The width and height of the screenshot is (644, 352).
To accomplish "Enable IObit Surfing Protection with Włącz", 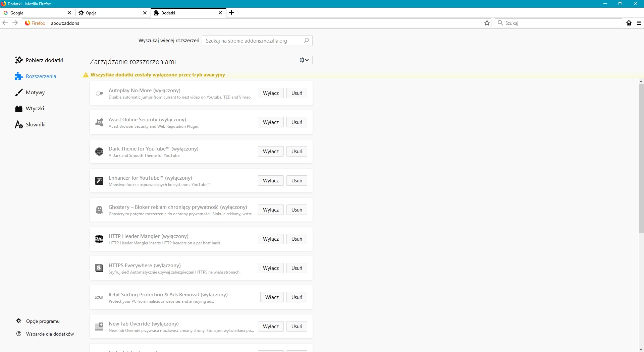I will point(272,297).
